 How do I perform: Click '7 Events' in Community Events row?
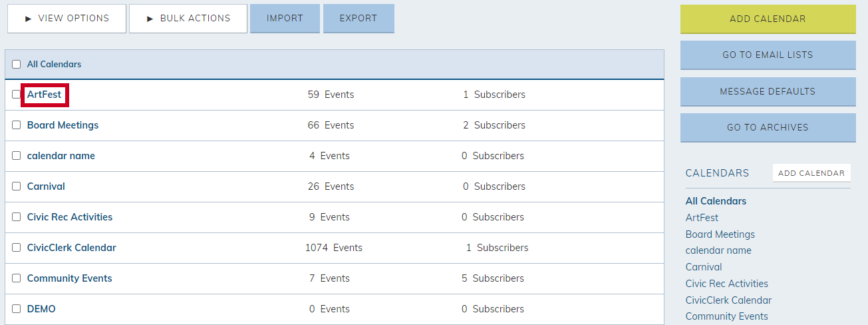point(329,278)
